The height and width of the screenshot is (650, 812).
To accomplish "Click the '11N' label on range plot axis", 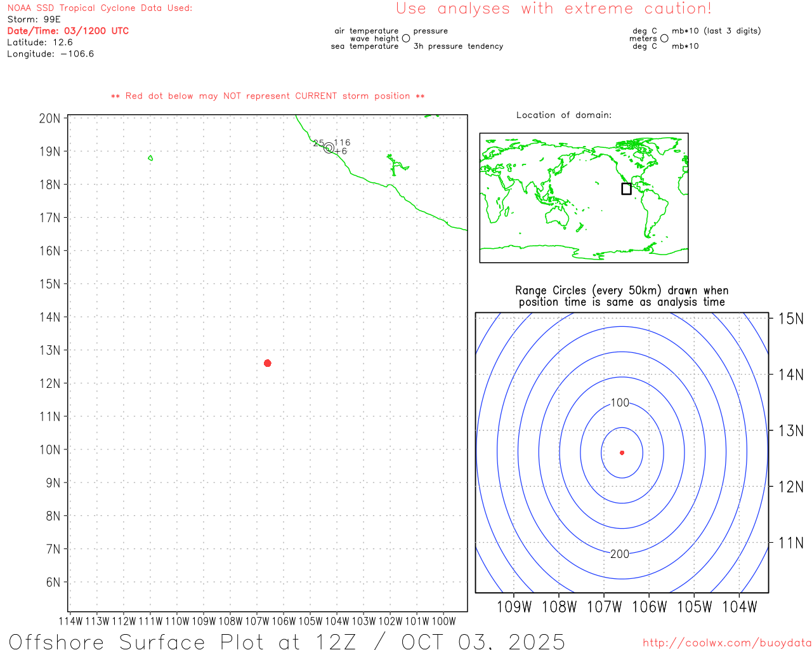I will (x=791, y=543).
